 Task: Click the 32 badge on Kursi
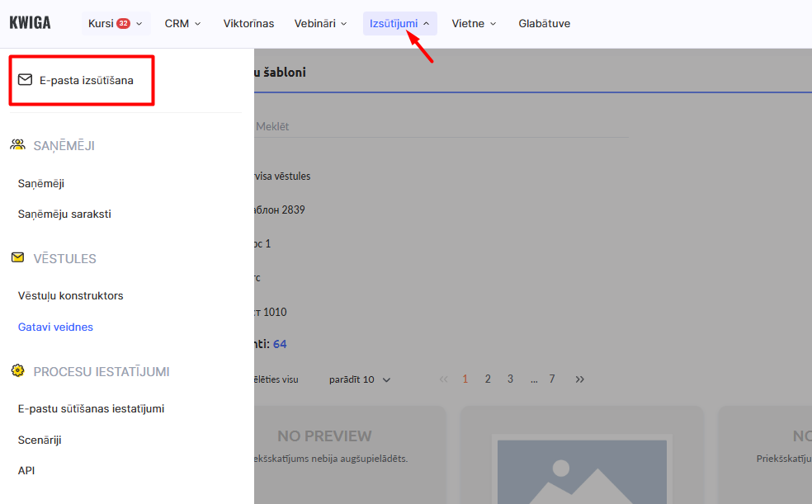123,23
